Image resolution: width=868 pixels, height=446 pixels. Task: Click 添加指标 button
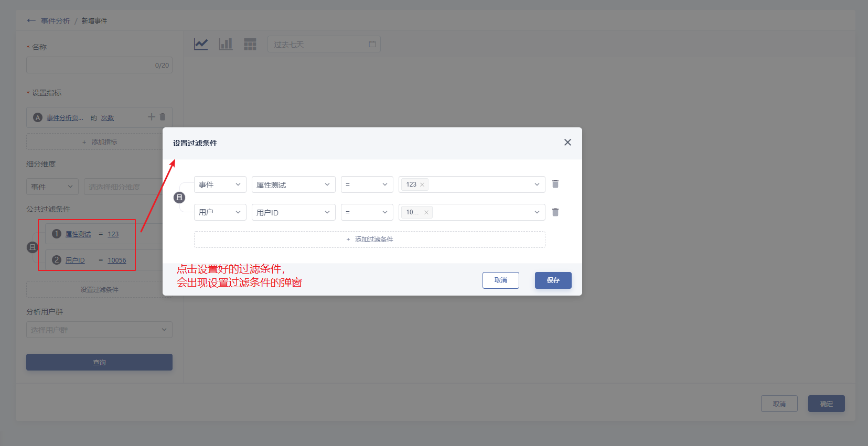click(x=99, y=142)
